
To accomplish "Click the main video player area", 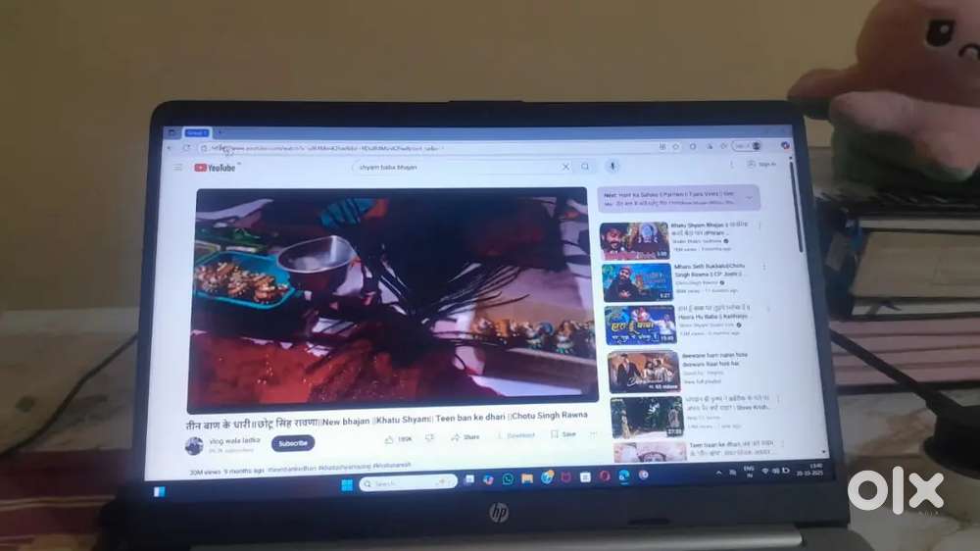I will (393, 299).
